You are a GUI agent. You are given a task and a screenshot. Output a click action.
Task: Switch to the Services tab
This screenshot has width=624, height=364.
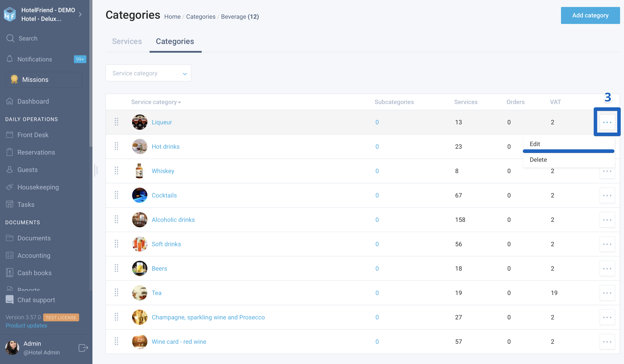point(127,41)
